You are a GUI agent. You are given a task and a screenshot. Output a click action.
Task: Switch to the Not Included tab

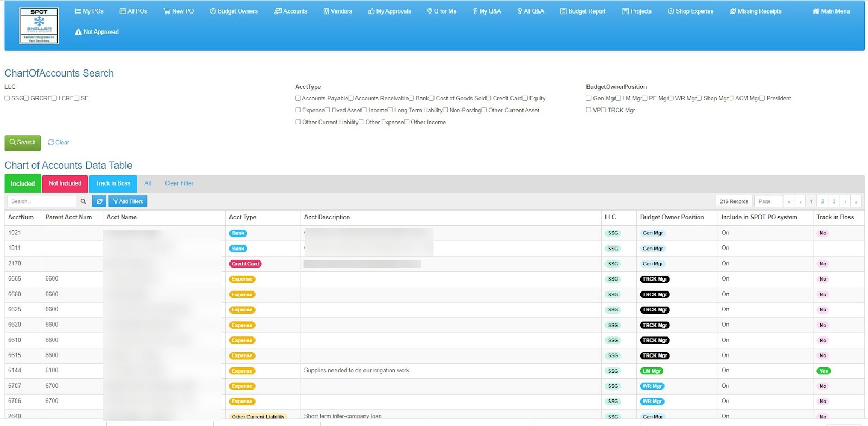pos(65,183)
